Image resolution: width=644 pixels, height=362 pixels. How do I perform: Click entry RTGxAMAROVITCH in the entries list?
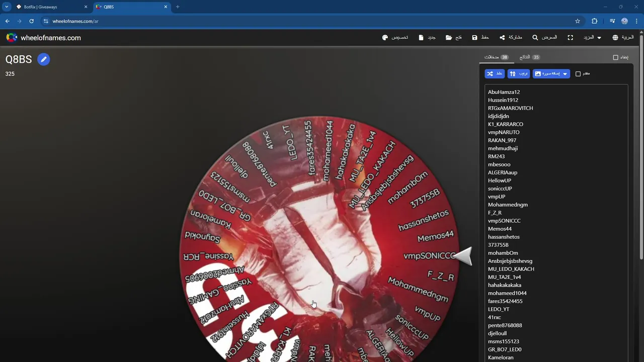point(510,108)
